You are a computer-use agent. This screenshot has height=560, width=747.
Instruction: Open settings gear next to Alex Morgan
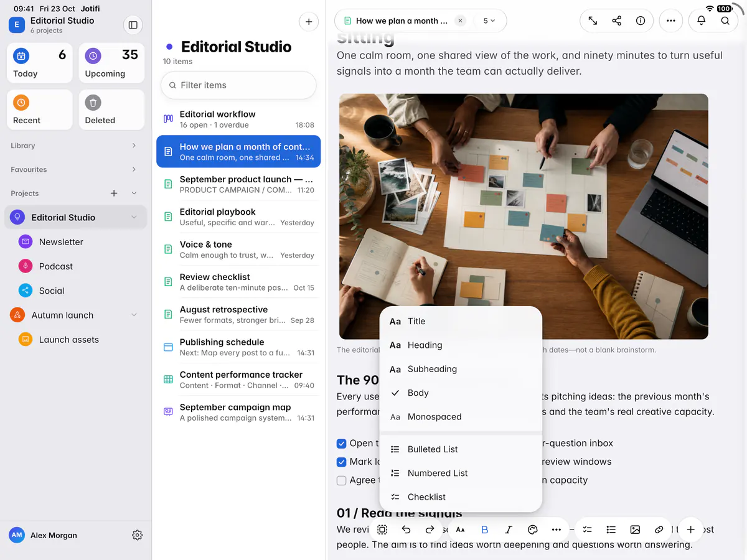point(138,535)
